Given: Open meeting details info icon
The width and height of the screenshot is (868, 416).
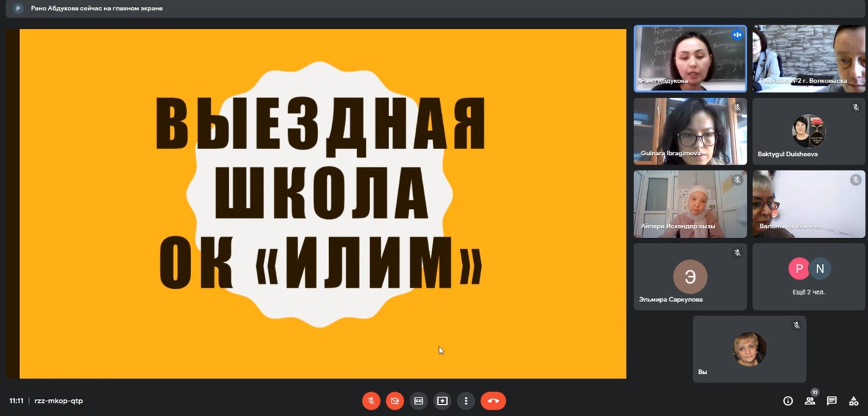Looking at the screenshot, I should click(x=788, y=401).
